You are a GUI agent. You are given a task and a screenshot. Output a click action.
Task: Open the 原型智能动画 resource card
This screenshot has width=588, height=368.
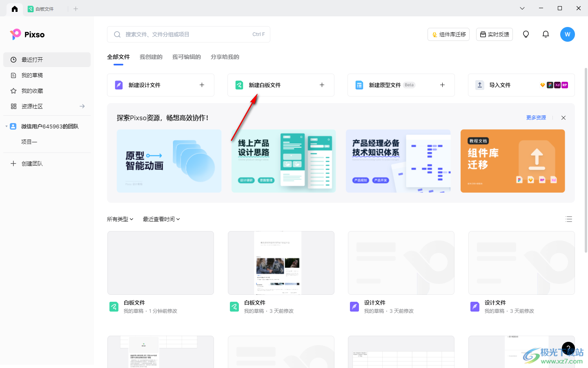pos(169,161)
